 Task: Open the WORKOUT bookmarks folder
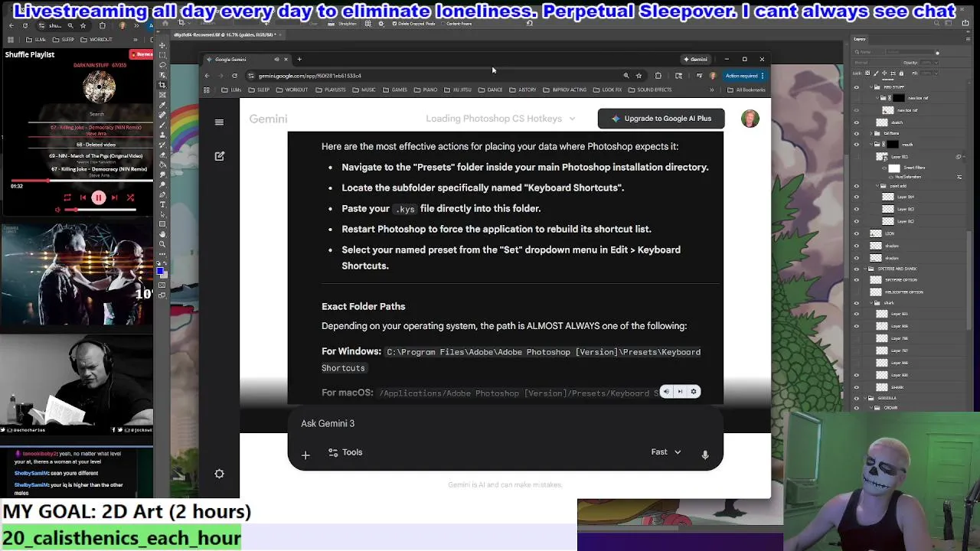point(292,90)
